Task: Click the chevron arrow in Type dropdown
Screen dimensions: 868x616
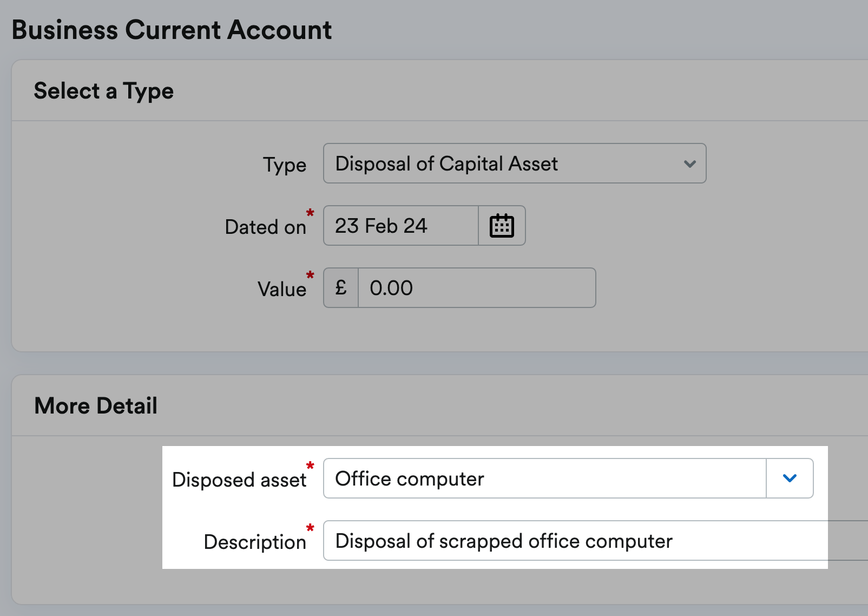Action: [689, 163]
